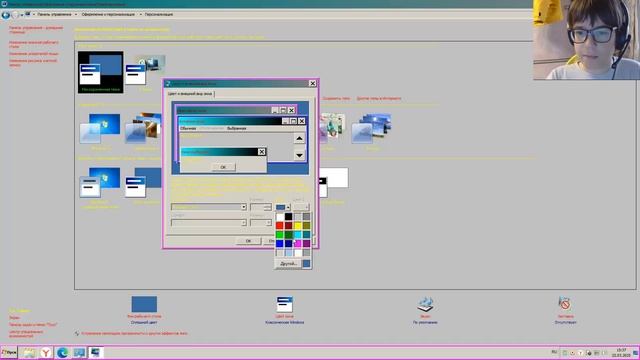The image size is (640, 360).
Task: Select the Architecture theme thumbnail
Action: click(144, 128)
